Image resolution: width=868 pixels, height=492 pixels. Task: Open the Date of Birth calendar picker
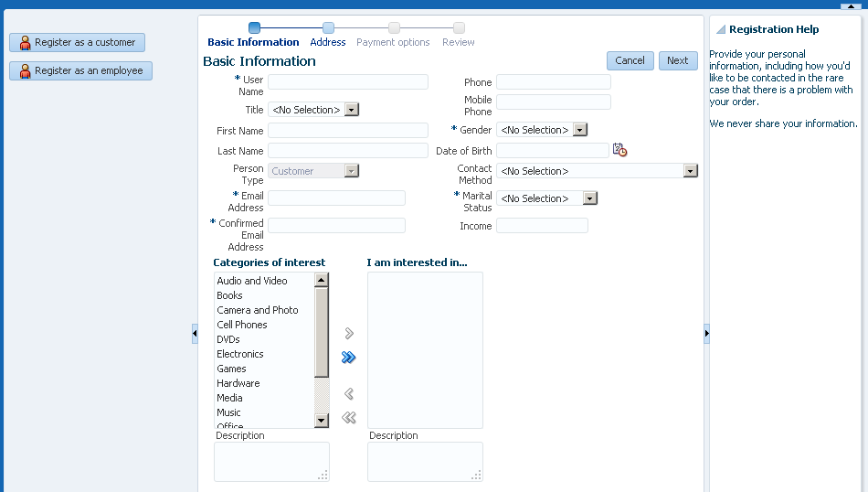tap(620, 150)
